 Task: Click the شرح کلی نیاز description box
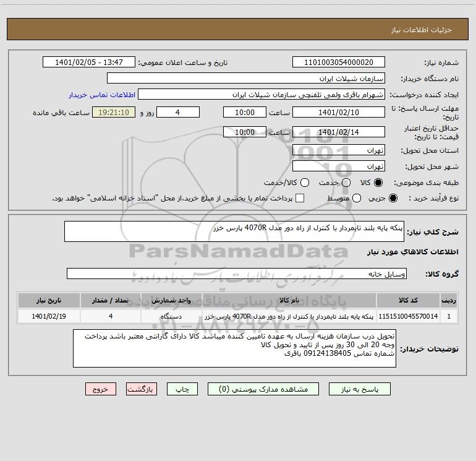(234, 231)
